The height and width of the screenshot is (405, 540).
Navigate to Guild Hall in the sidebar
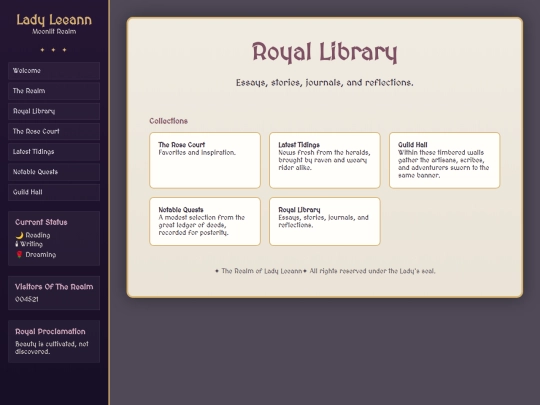[x=54, y=192]
